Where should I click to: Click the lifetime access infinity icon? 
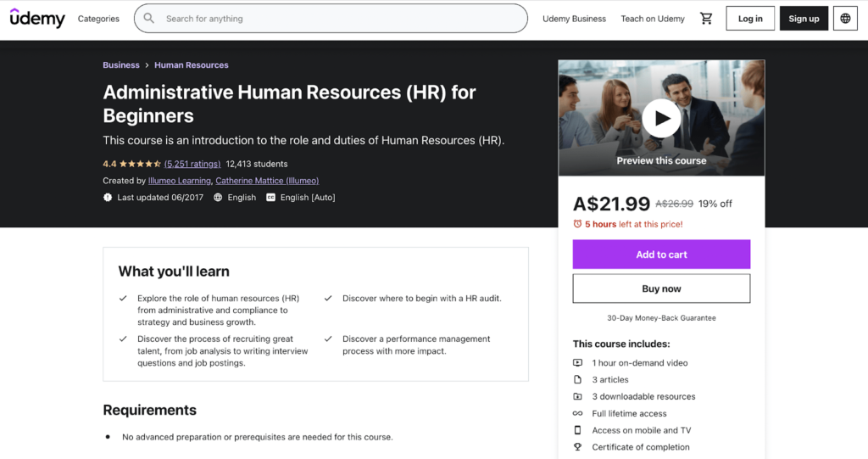[x=577, y=413]
